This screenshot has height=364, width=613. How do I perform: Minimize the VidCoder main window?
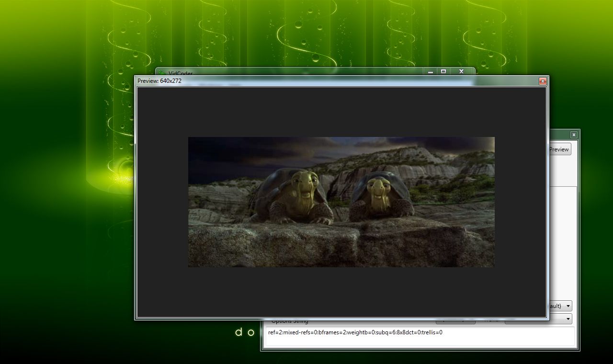[430, 71]
